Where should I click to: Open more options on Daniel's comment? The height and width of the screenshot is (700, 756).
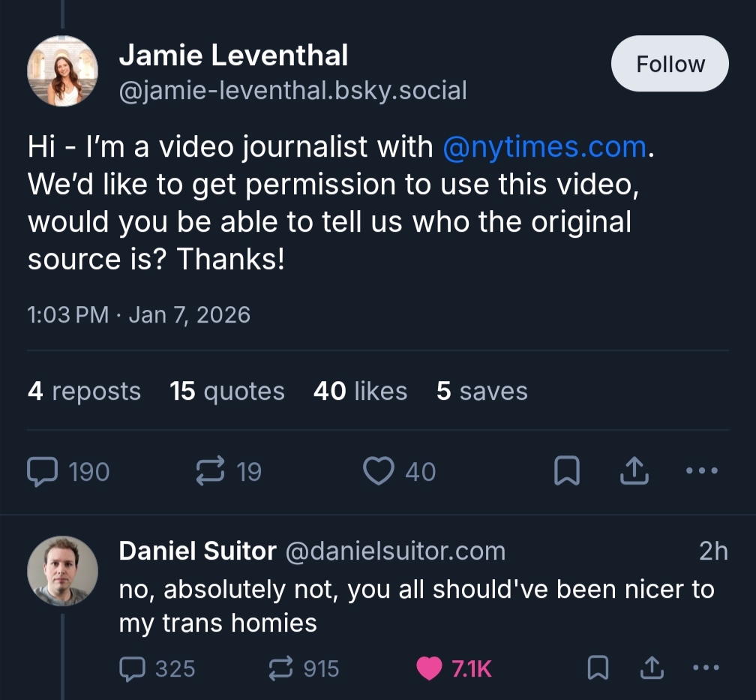[x=705, y=668]
